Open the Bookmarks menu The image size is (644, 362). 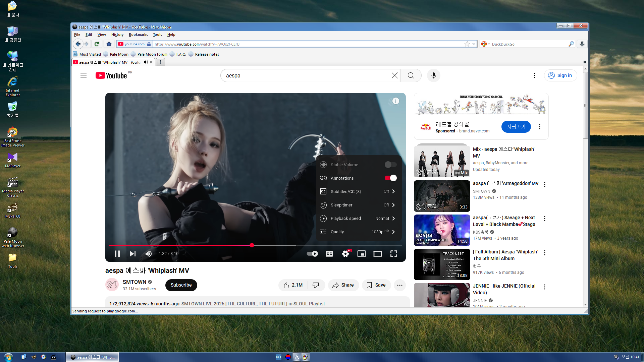click(138, 35)
